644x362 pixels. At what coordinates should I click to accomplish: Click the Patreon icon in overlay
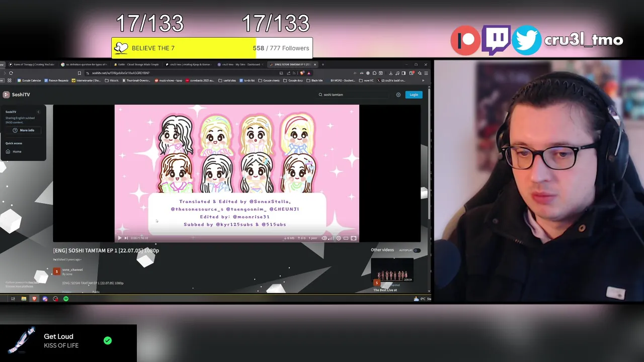click(465, 40)
